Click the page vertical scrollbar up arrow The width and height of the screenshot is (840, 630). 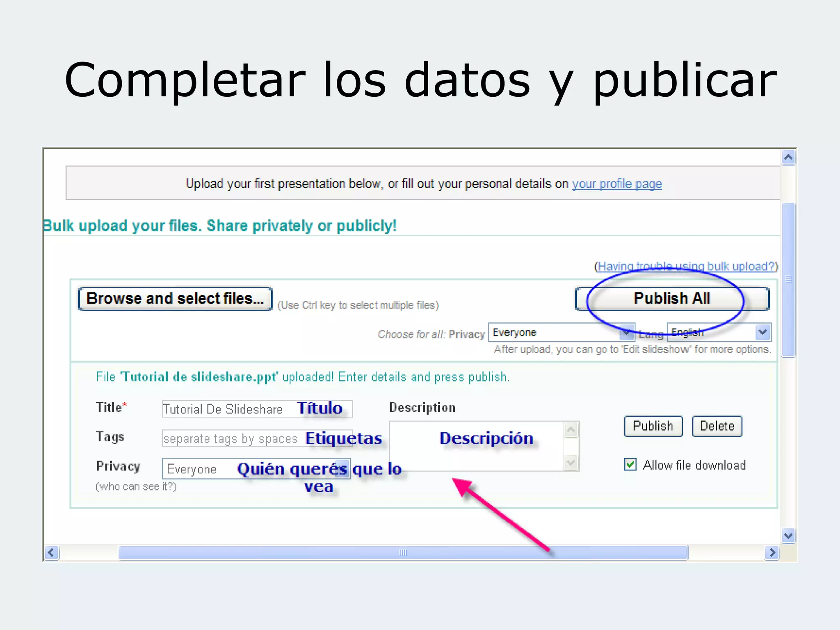click(x=788, y=157)
